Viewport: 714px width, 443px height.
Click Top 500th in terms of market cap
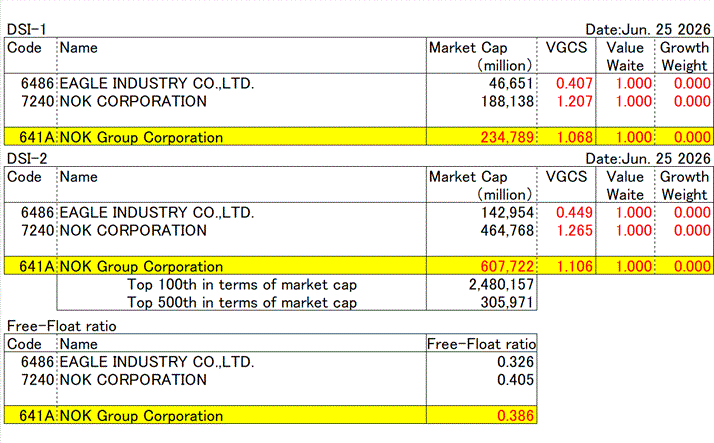(242, 302)
